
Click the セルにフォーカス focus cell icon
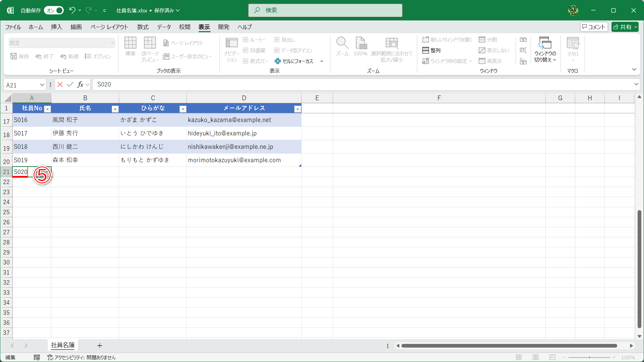pos(277,61)
